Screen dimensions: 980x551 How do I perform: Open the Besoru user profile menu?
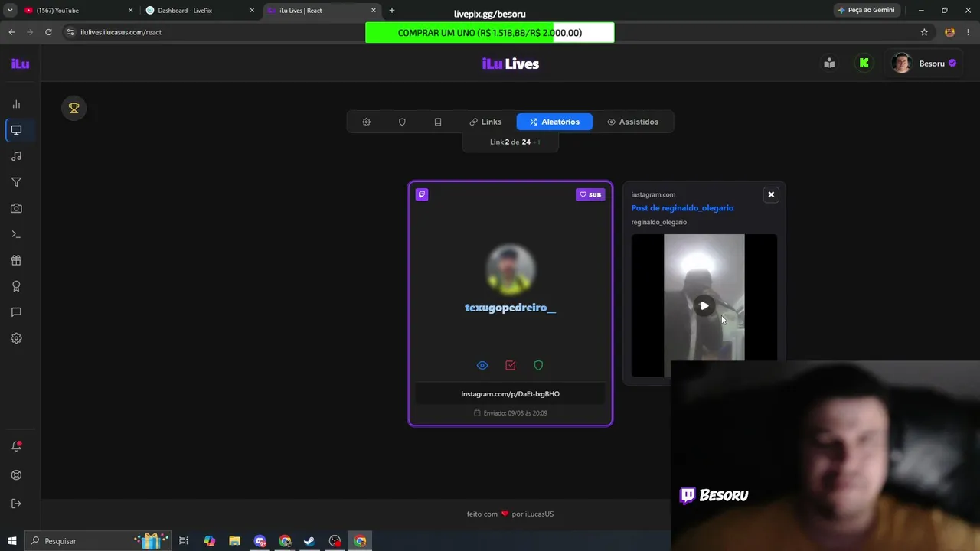coord(925,64)
